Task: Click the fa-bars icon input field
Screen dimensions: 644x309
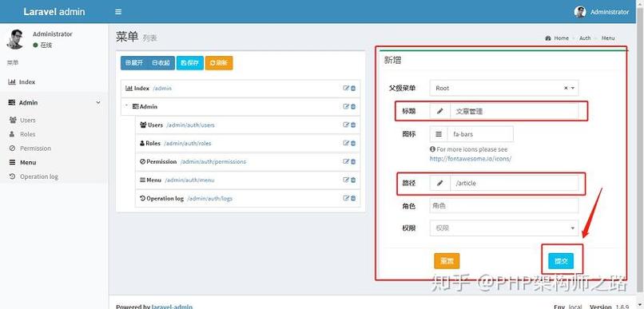Action: click(480, 134)
